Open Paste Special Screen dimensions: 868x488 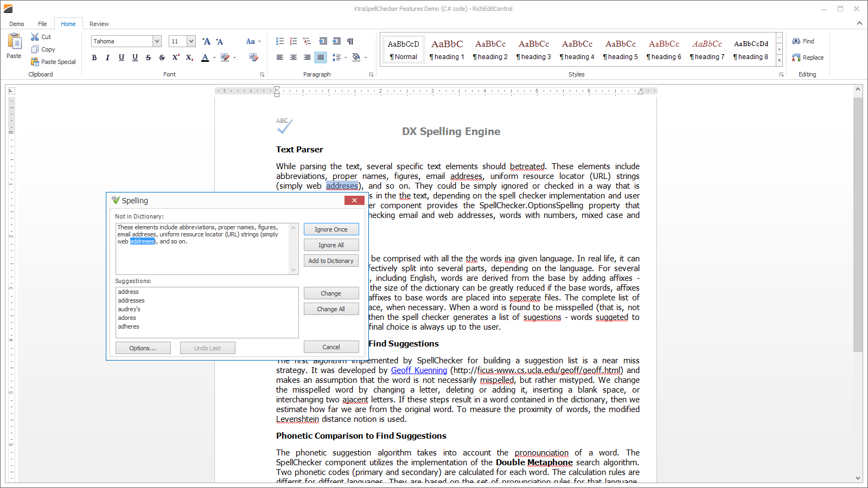coord(53,62)
